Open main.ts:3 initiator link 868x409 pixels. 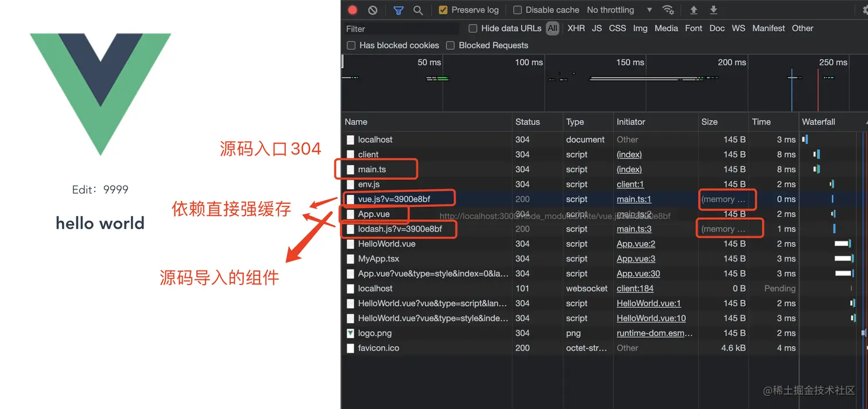click(634, 229)
